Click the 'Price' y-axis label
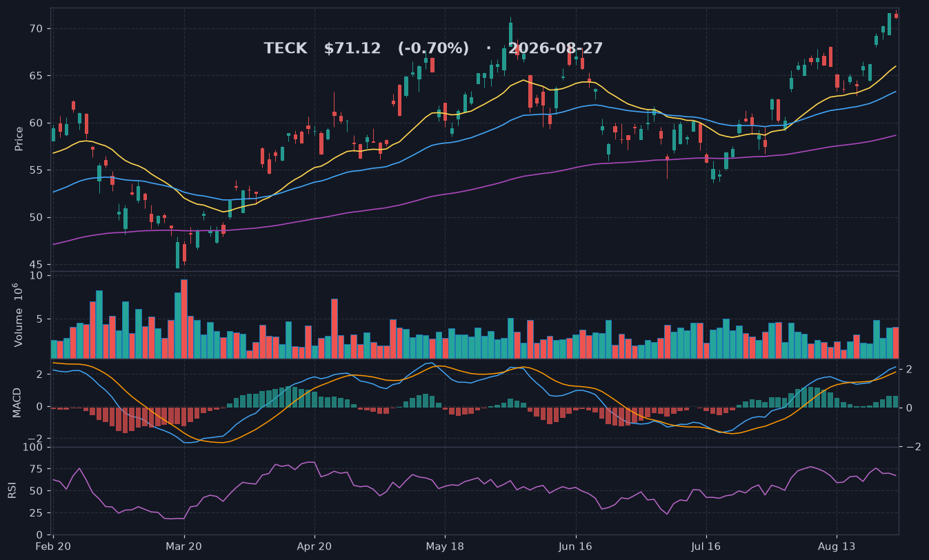 19,139
